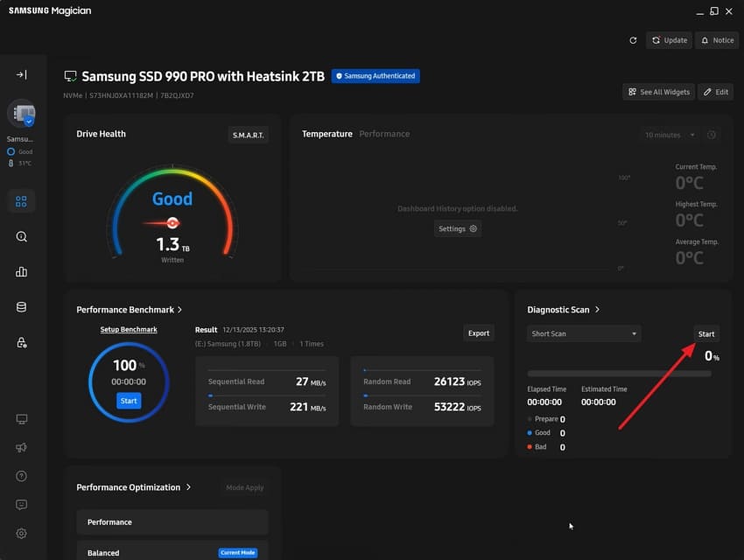Click the 1.3 TB Written value

click(x=172, y=245)
